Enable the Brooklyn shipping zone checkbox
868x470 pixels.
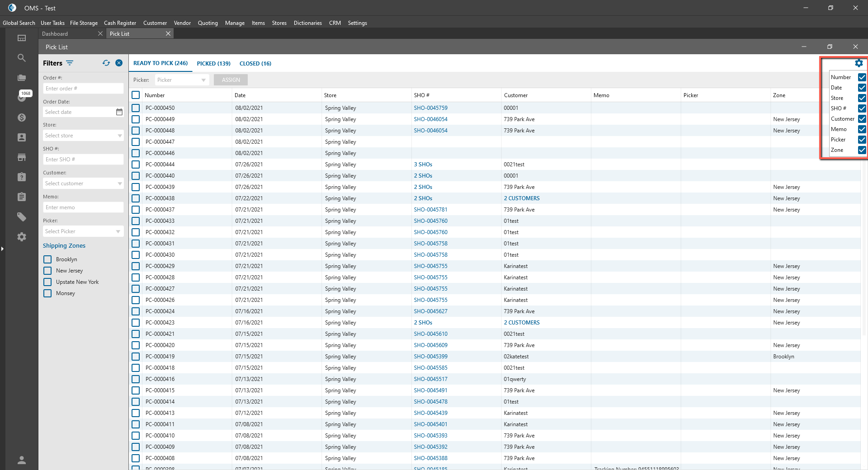tap(47, 259)
